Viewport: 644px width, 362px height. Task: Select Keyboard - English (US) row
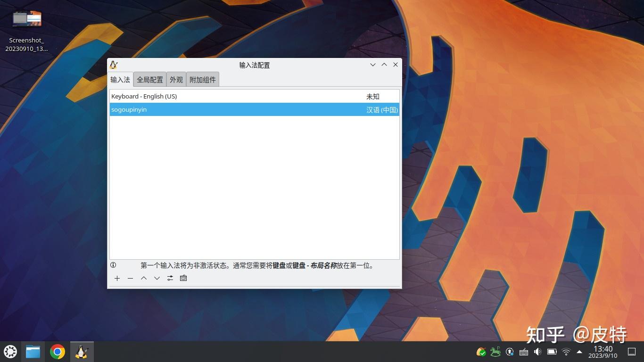(x=255, y=96)
